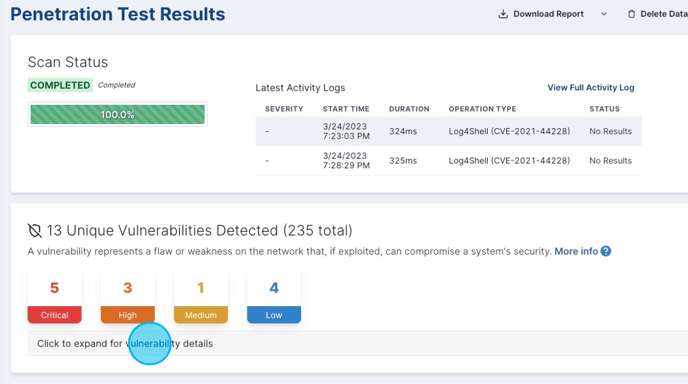The height and width of the screenshot is (384, 688).
Task: Select the 7:28:29 PM Log4Shell log row
Action: pos(448,161)
